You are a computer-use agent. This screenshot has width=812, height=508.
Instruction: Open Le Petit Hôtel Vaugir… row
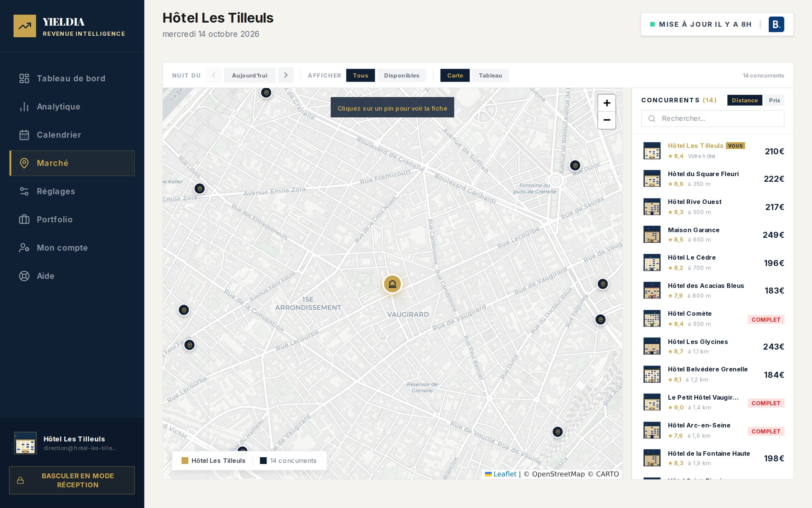(x=713, y=402)
